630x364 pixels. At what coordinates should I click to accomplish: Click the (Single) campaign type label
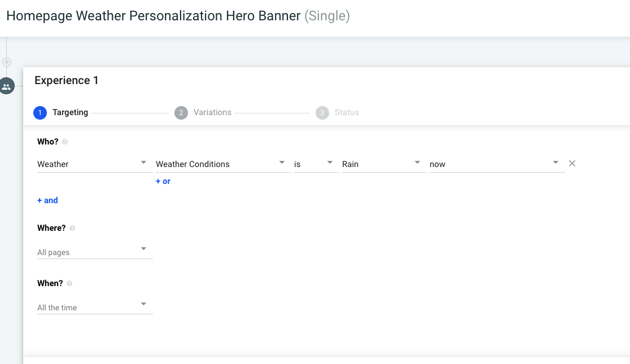pos(327,16)
